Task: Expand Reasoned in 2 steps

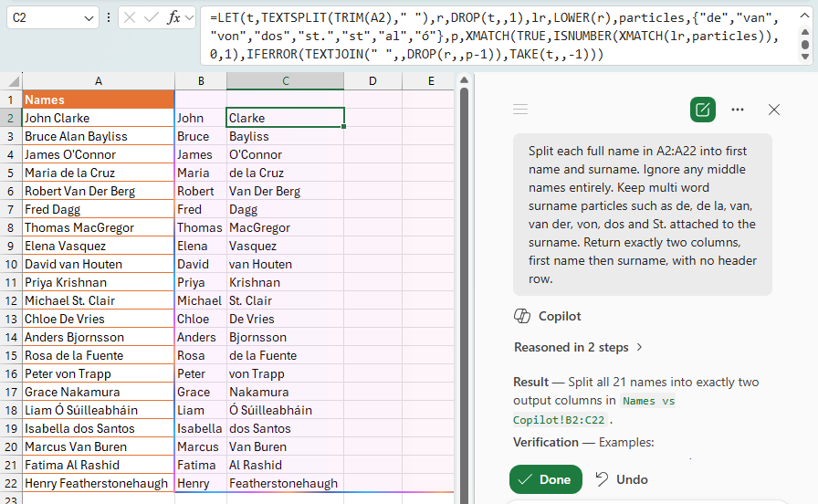Action: [578, 348]
